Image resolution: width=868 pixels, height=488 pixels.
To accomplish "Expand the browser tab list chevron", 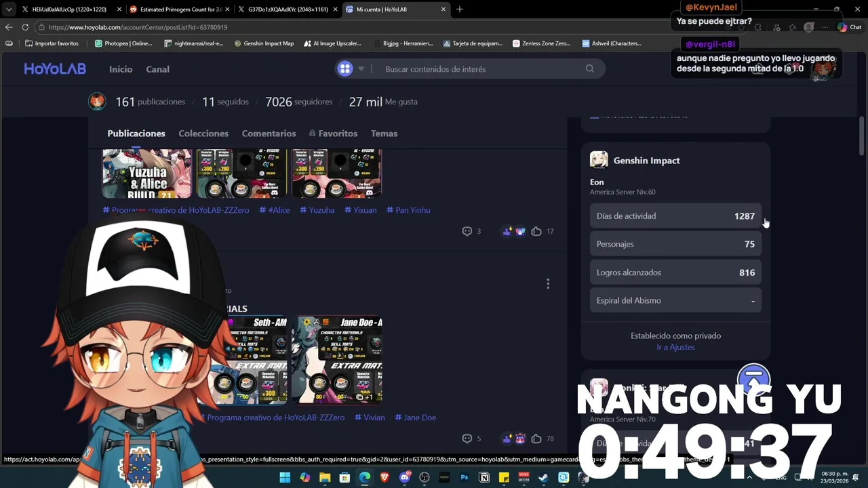I will pos(8,9).
